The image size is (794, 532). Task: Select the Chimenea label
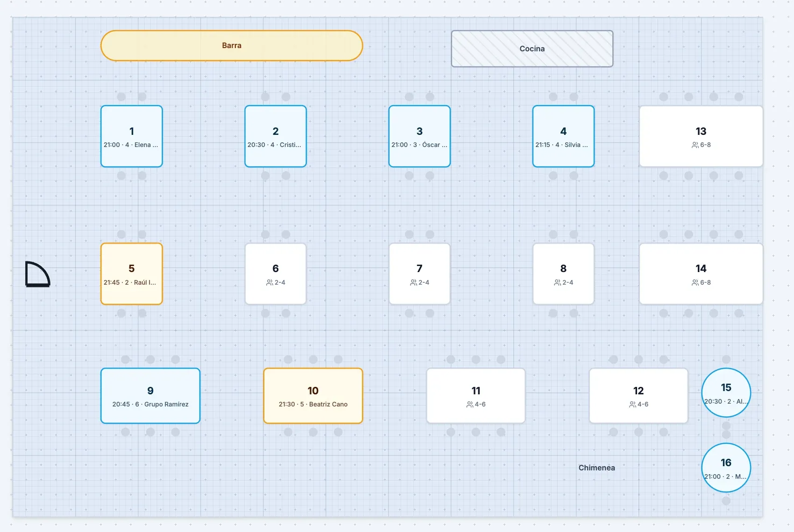click(596, 468)
